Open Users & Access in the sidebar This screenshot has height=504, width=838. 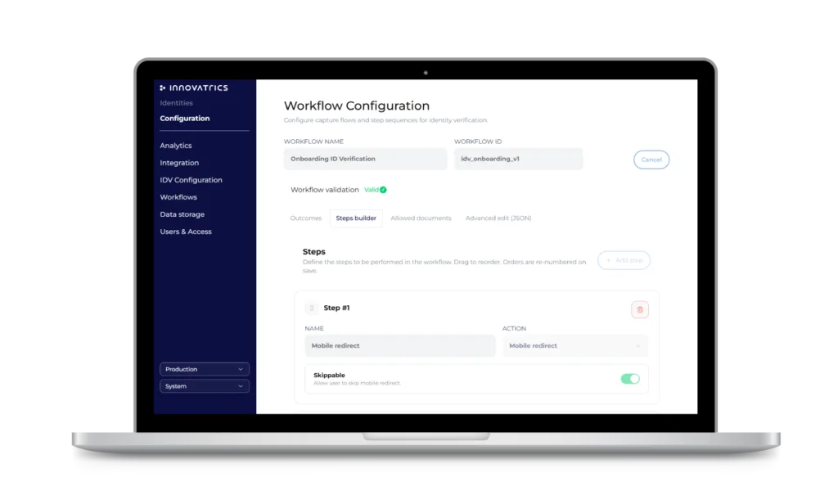coord(186,232)
